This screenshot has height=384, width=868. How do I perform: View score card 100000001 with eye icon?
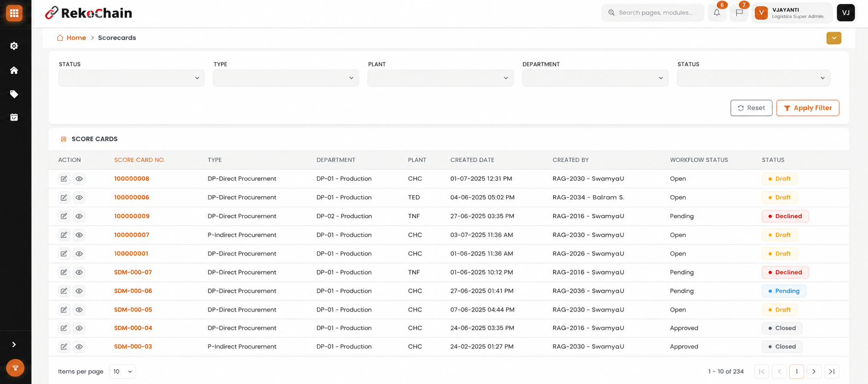click(x=79, y=254)
